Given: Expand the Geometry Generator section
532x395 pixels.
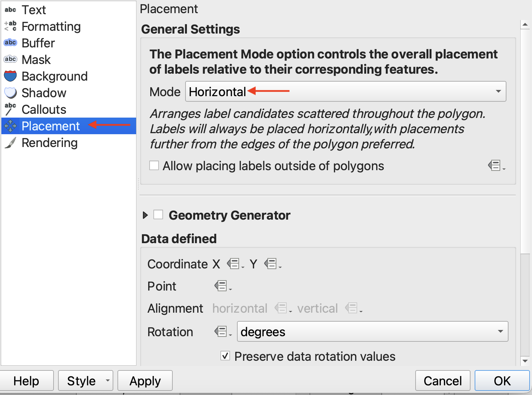Looking at the screenshot, I should pos(145,215).
